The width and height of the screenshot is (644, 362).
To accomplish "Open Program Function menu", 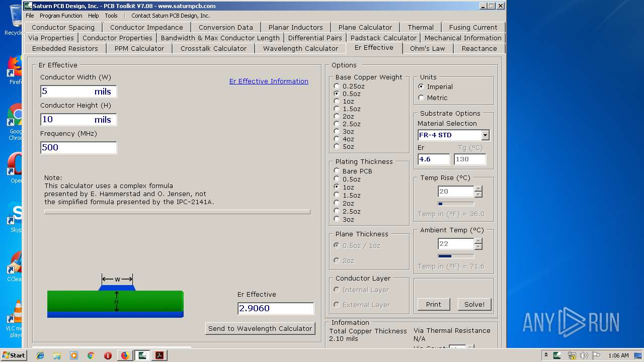I will pos(61,16).
